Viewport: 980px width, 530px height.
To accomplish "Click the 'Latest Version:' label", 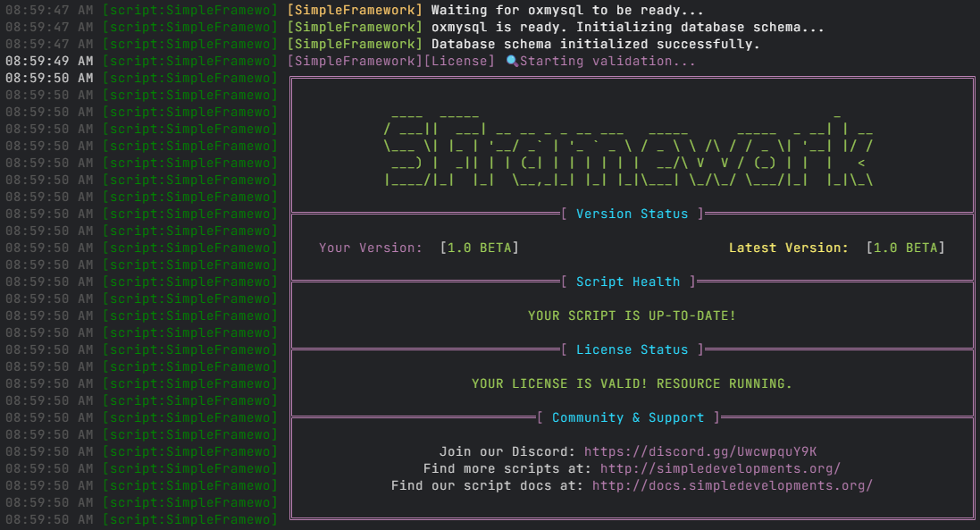I will [789, 248].
